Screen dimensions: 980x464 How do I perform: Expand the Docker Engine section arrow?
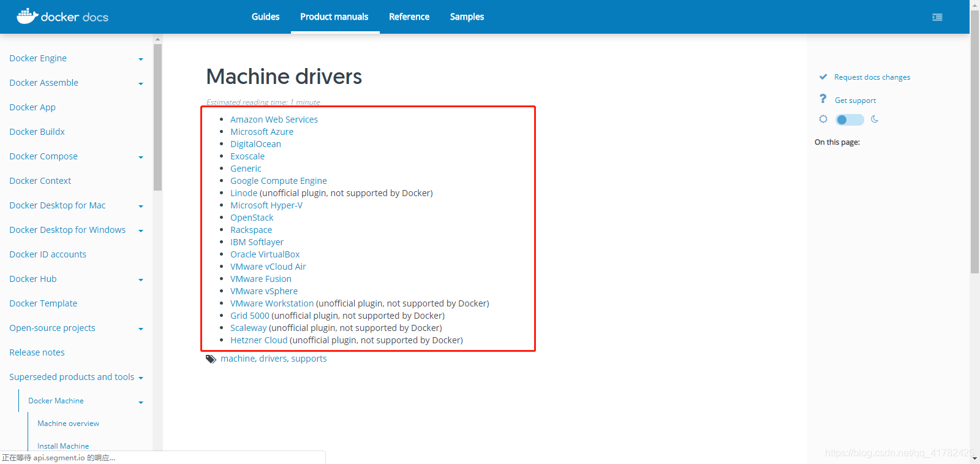[x=141, y=59]
